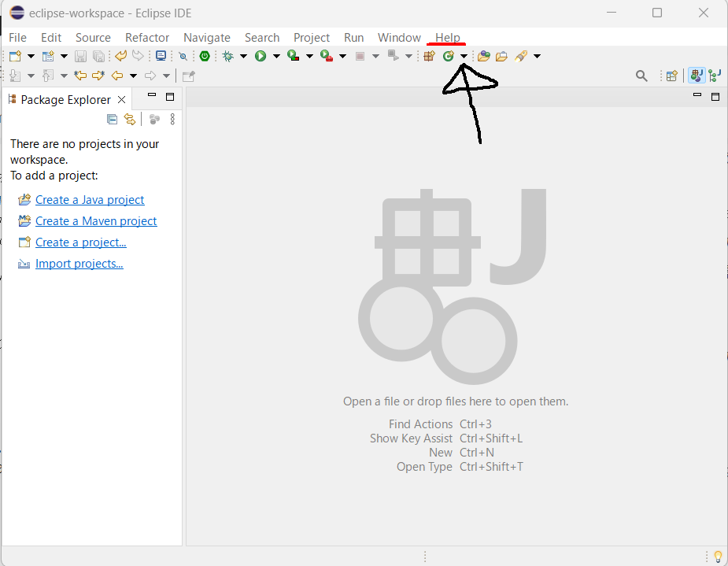Click the Open Type folder icon
Image resolution: width=728 pixels, height=566 pixels.
(484, 56)
